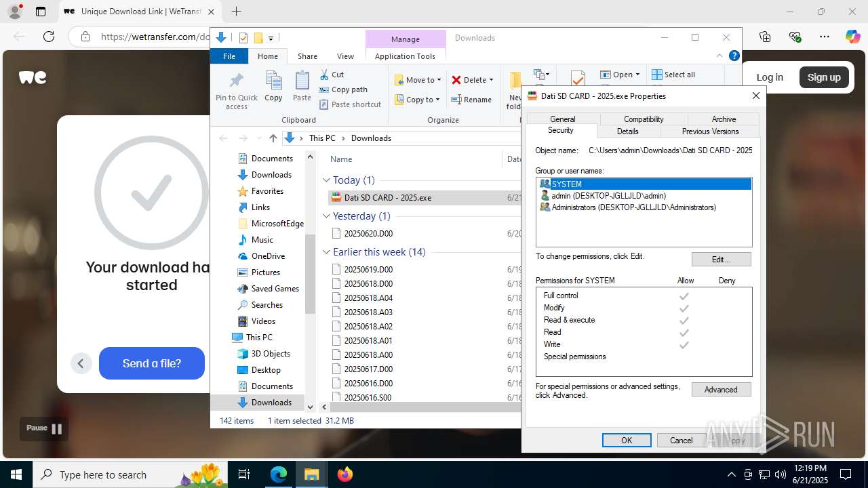Click Copy path in the ribbon
Viewport: 868px width, 488px height.
click(343, 89)
